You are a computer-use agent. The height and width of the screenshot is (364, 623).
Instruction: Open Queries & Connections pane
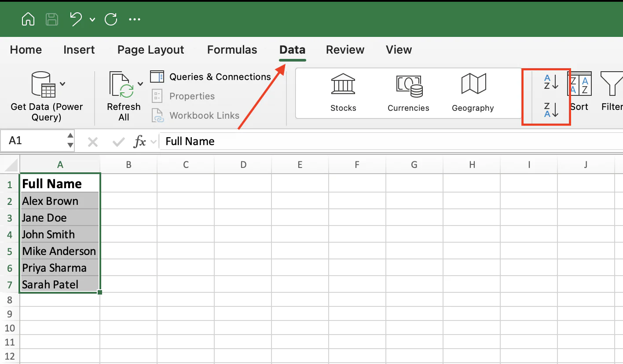click(x=211, y=77)
